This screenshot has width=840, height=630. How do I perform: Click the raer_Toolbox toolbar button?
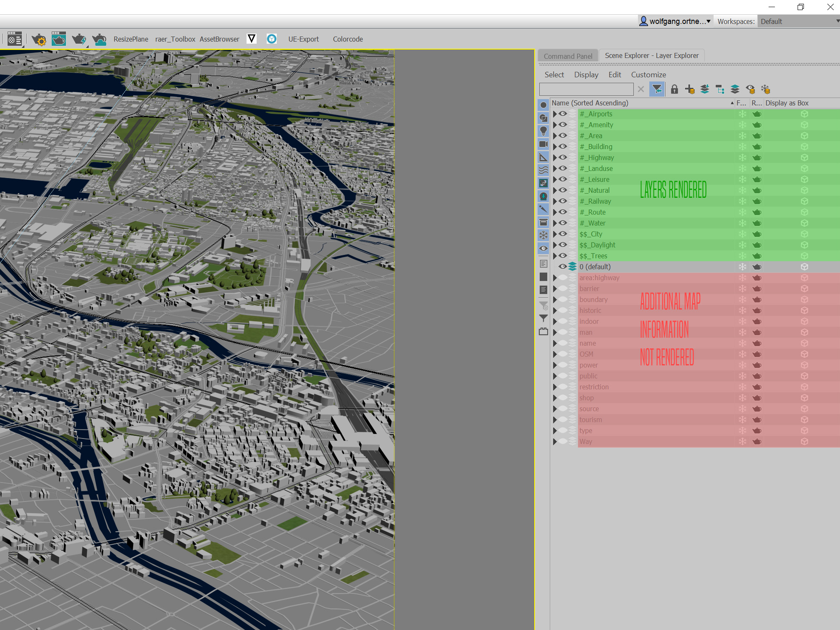click(x=175, y=39)
